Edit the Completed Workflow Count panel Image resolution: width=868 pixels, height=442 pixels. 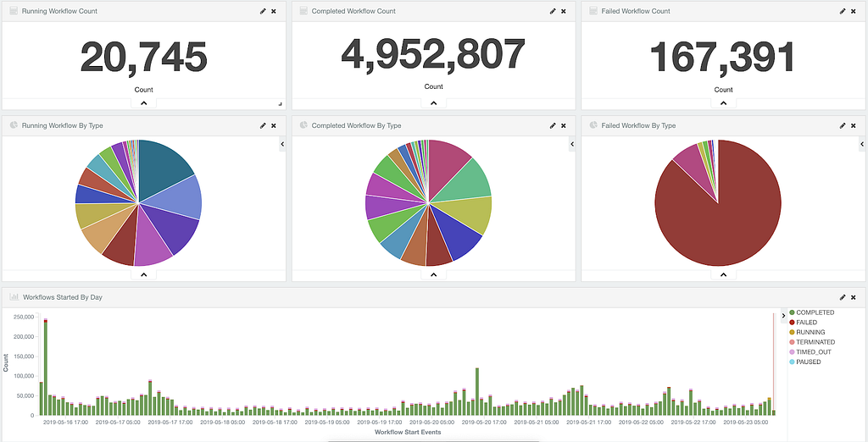(x=553, y=11)
